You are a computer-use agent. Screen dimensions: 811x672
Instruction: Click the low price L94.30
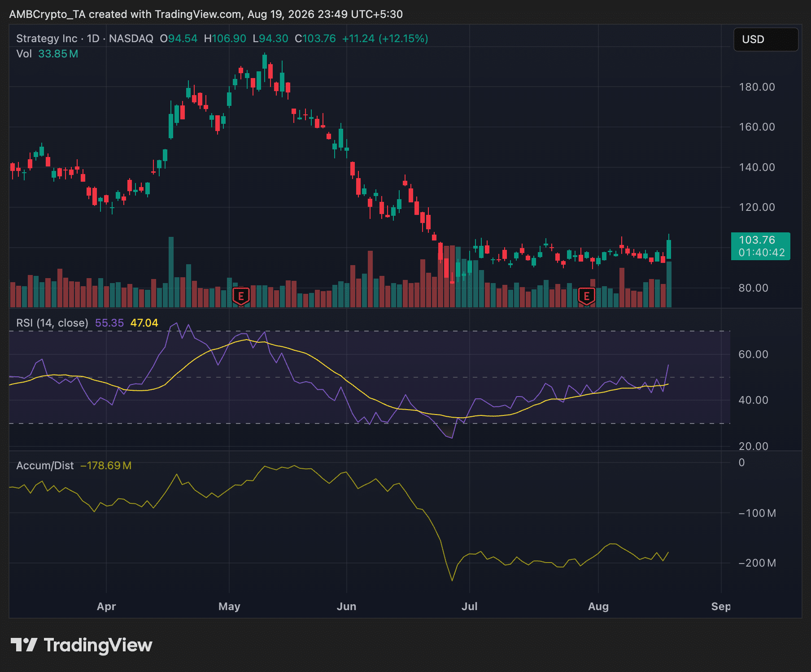pyautogui.click(x=270, y=39)
